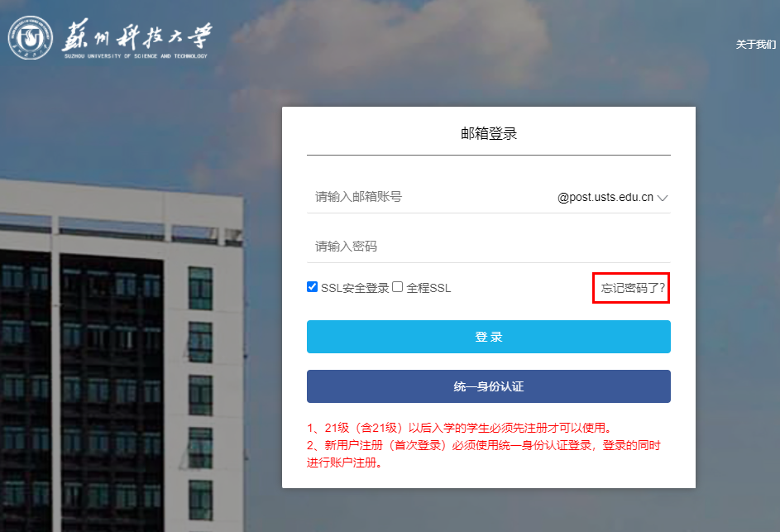This screenshot has height=532, width=780.
Task: Click the SSL安全登录 label text
Action: click(355, 288)
